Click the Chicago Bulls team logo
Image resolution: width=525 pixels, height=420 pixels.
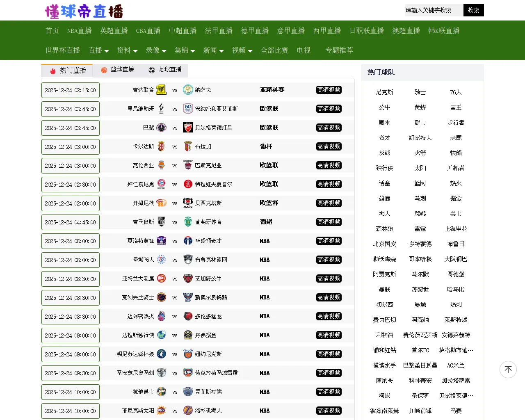point(188,278)
